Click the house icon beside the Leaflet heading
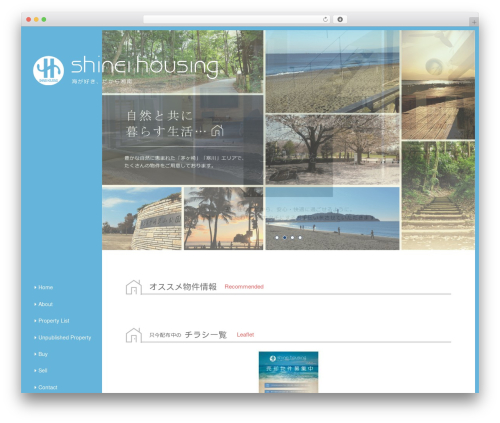 click(x=134, y=335)
